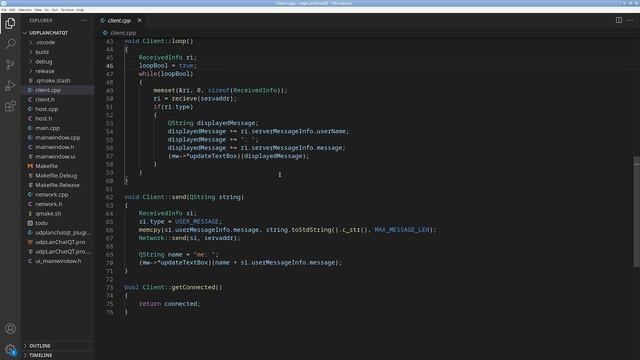Open client.h in the file tree
The image size is (640, 360).
click(x=58, y=100)
